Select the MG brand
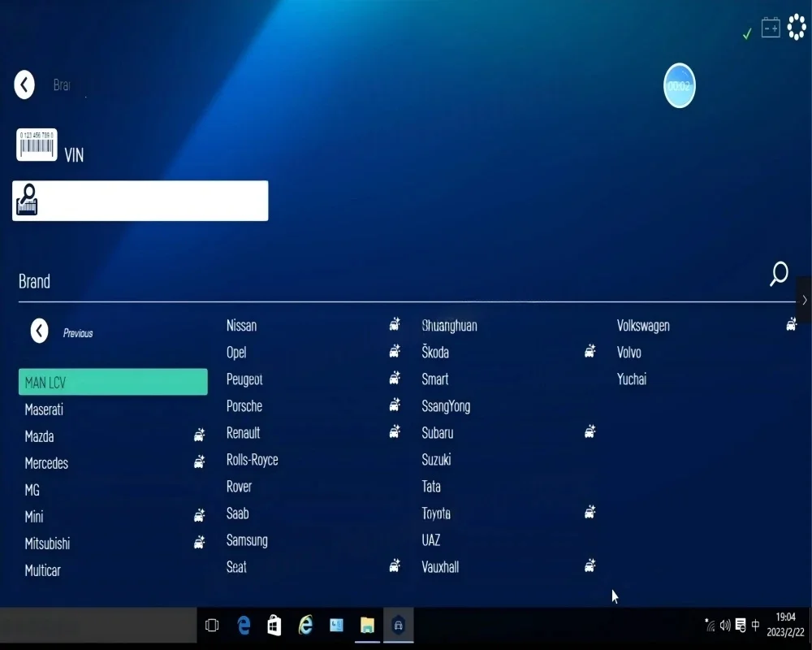Viewport: 812px width, 650px height. point(32,490)
